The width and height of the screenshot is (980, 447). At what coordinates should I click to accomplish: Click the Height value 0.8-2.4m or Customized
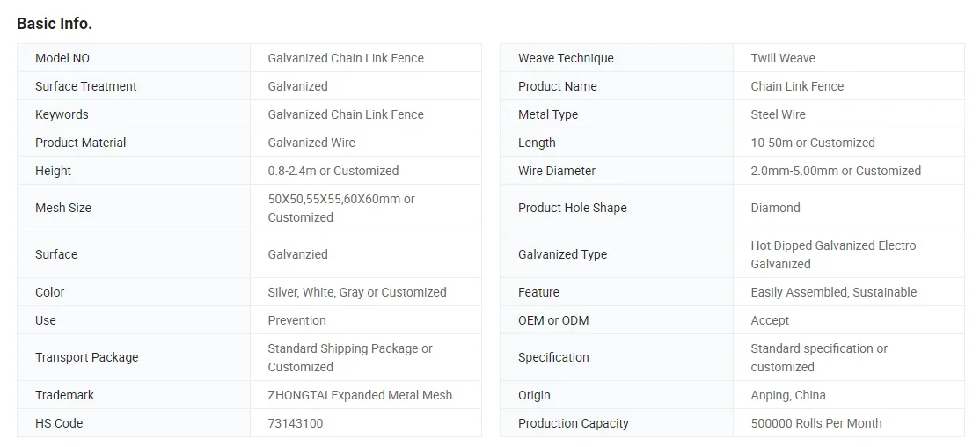pyautogui.click(x=333, y=171)
